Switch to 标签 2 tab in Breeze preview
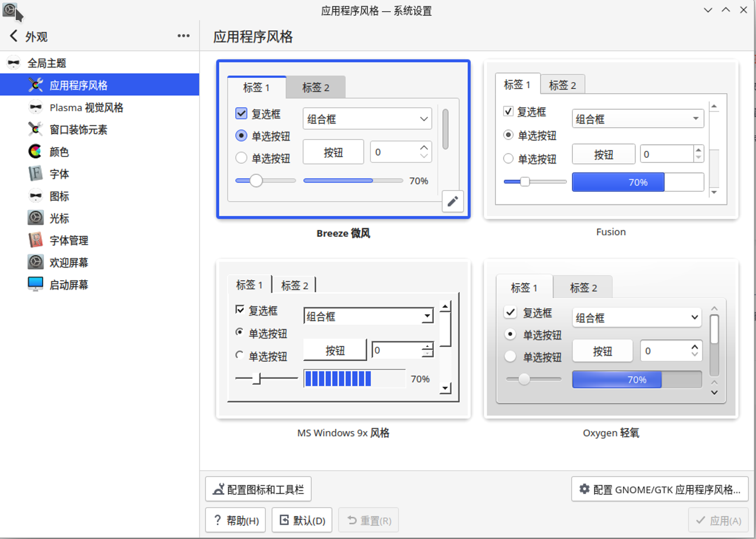This screenshot has height=539, width=756. (316, 88)
